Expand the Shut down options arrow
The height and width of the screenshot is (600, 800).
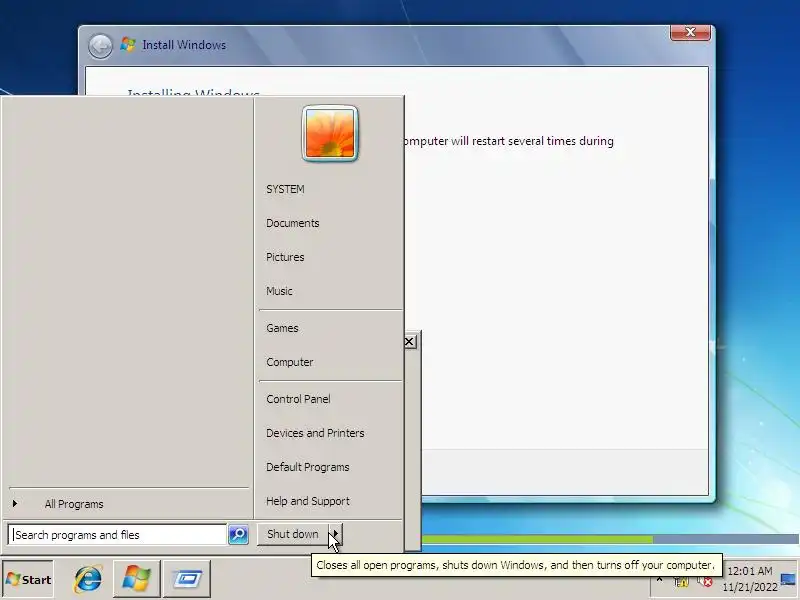coord(335,534)
